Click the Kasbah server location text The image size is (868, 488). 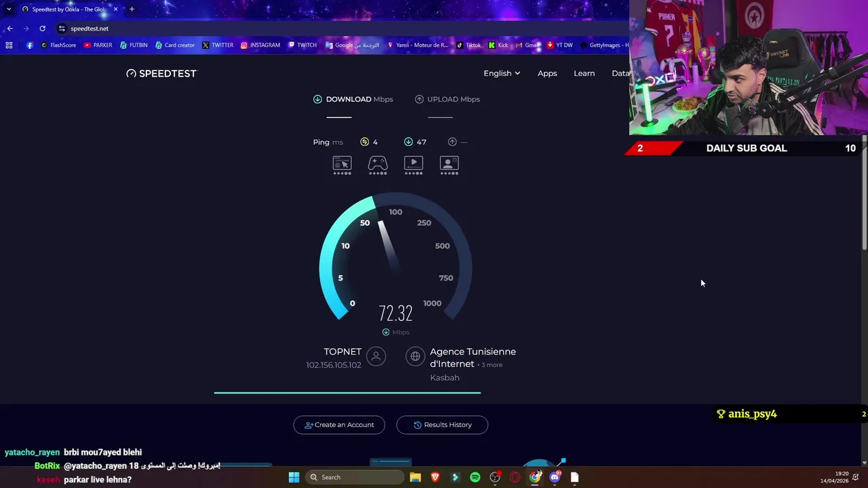445,378
